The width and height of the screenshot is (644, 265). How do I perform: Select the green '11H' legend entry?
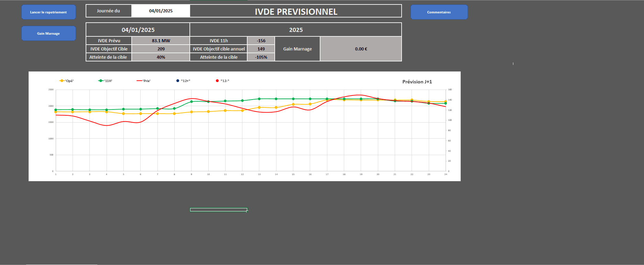tap(106, 81)
